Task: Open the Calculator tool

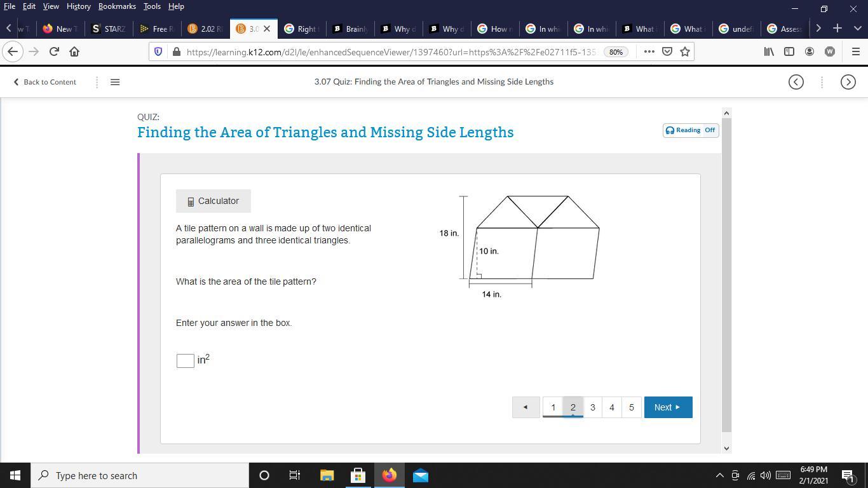Action: point(214,201)
